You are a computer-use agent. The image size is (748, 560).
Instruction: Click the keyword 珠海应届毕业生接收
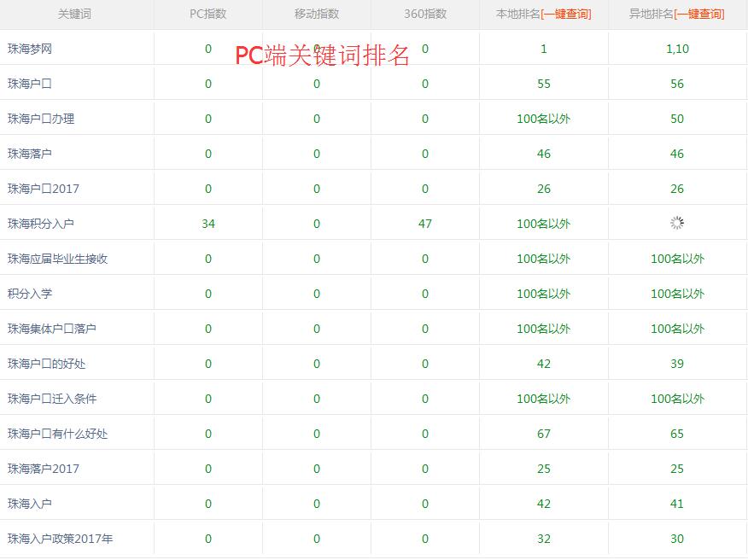(x=57, y=259)
